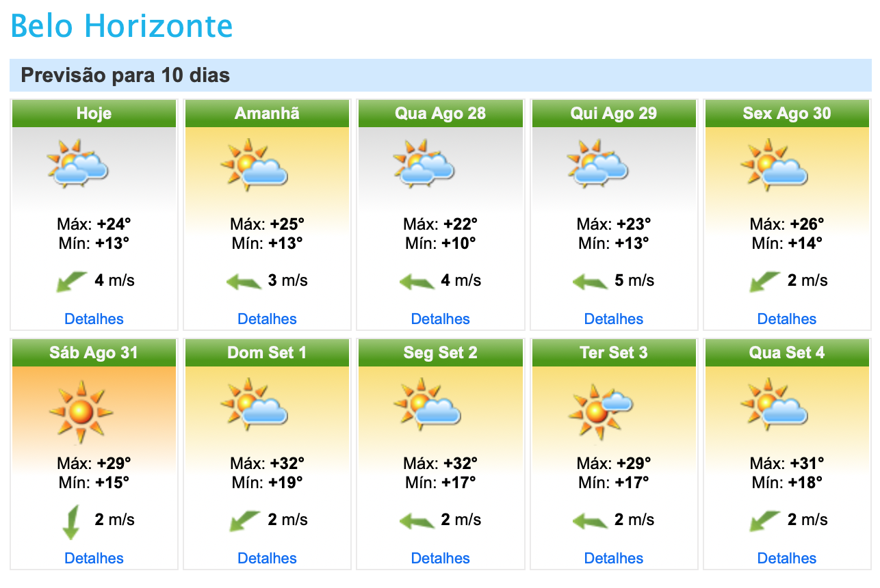880x588 pixels.
Task: Click the wind arrow for Seg Set 2
Action: coord(417,521)
